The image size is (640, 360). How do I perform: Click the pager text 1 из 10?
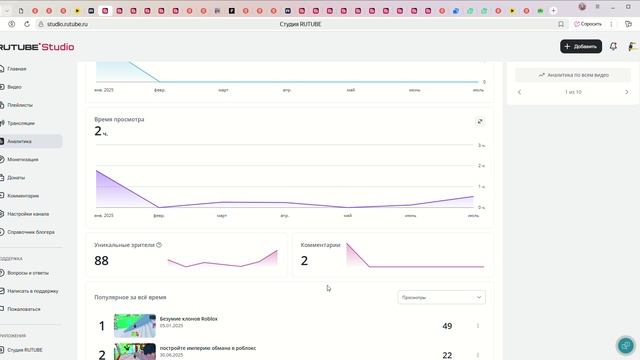[x=573, y=92]
